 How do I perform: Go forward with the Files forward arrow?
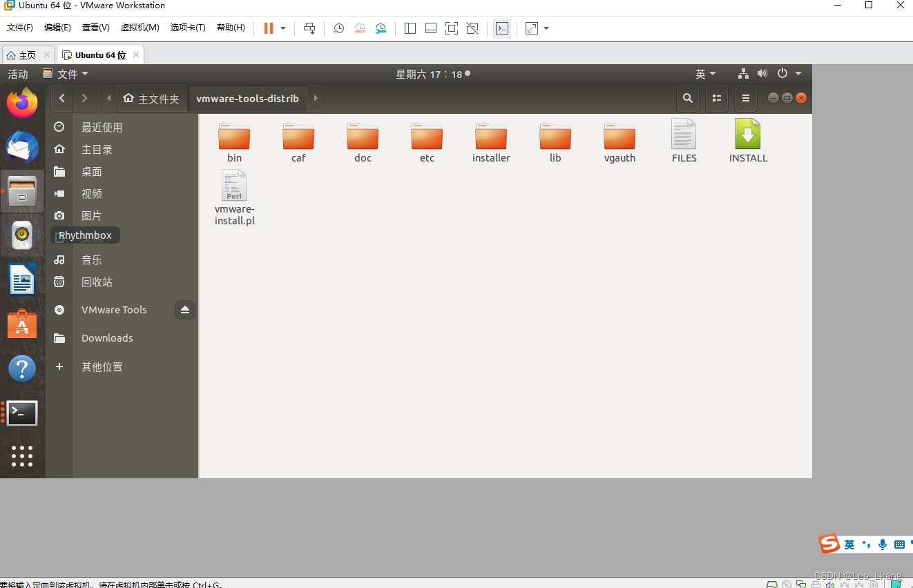[x=84, y=99]
